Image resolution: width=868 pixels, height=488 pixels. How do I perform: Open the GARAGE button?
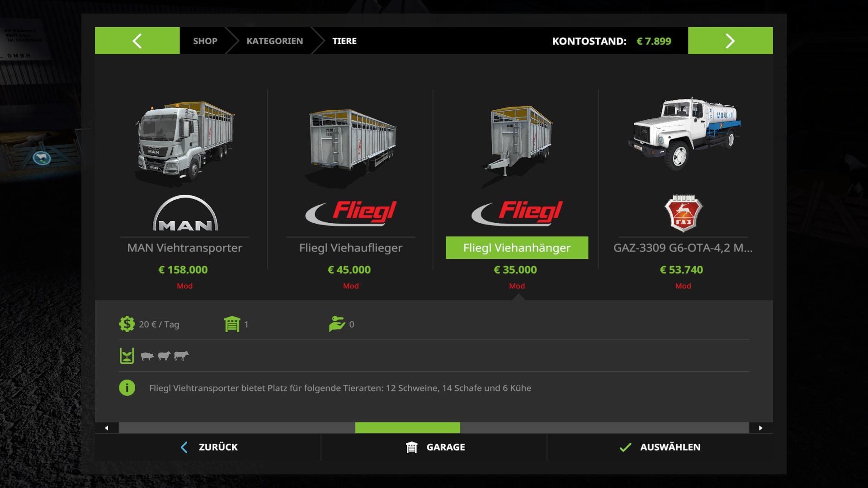tap(435, 447)
